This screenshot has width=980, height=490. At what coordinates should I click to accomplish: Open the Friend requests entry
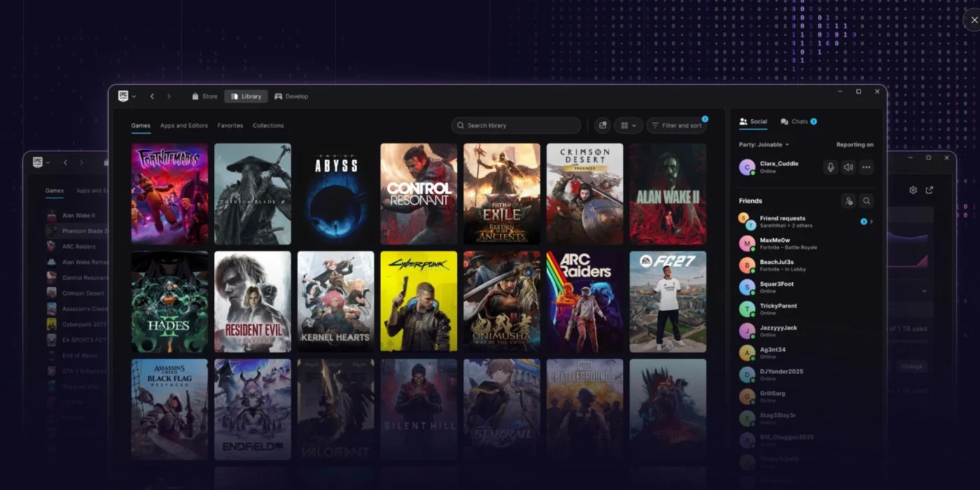(806, 221)
